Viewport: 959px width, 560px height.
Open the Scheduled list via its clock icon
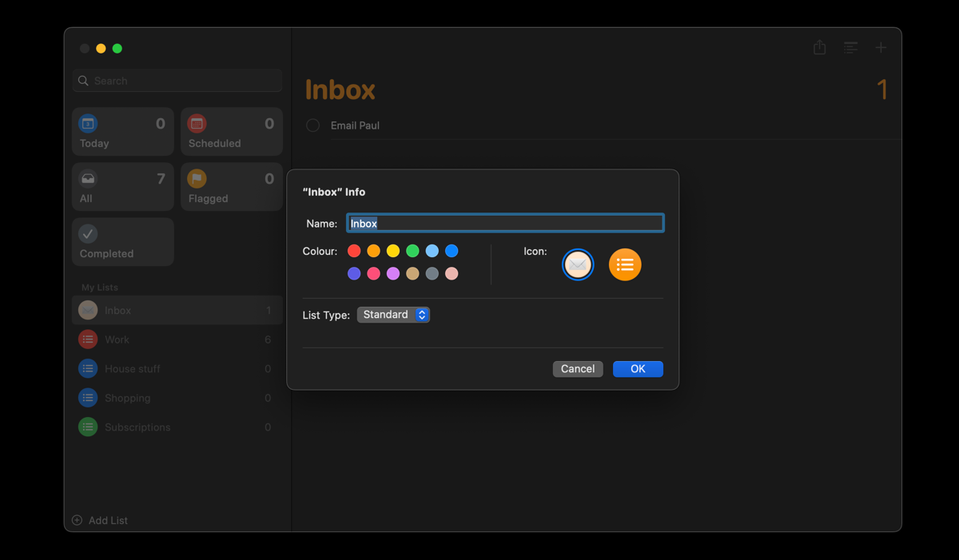click(x=197, y=122)
